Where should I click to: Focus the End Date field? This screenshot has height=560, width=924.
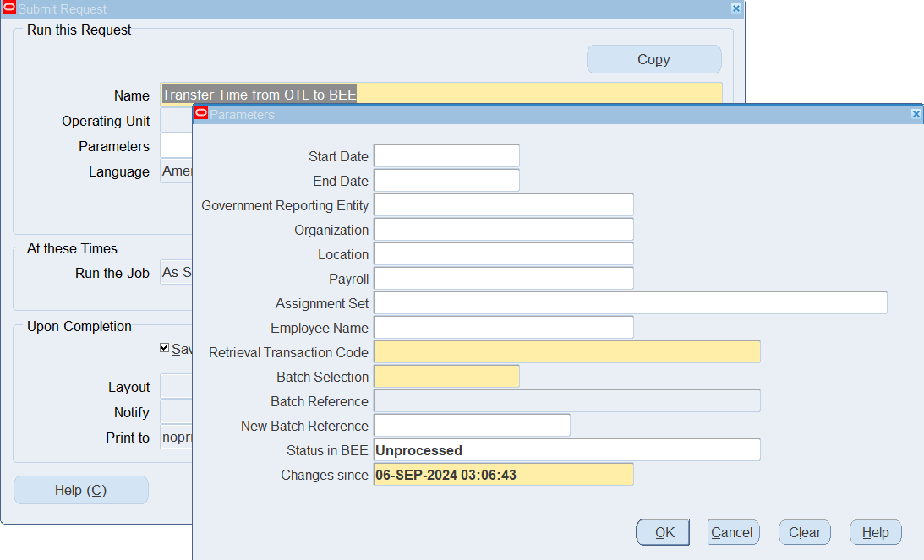(446, 181)
